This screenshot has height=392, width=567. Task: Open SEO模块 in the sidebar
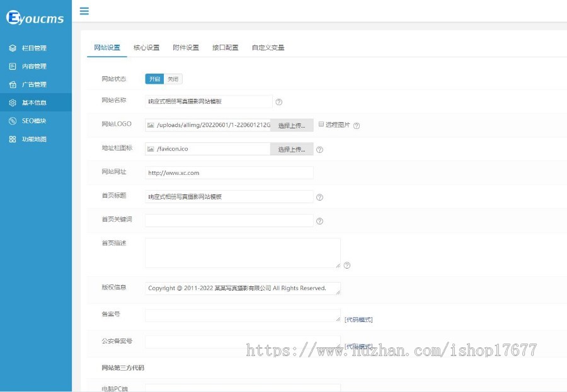[x=36, y=121]
